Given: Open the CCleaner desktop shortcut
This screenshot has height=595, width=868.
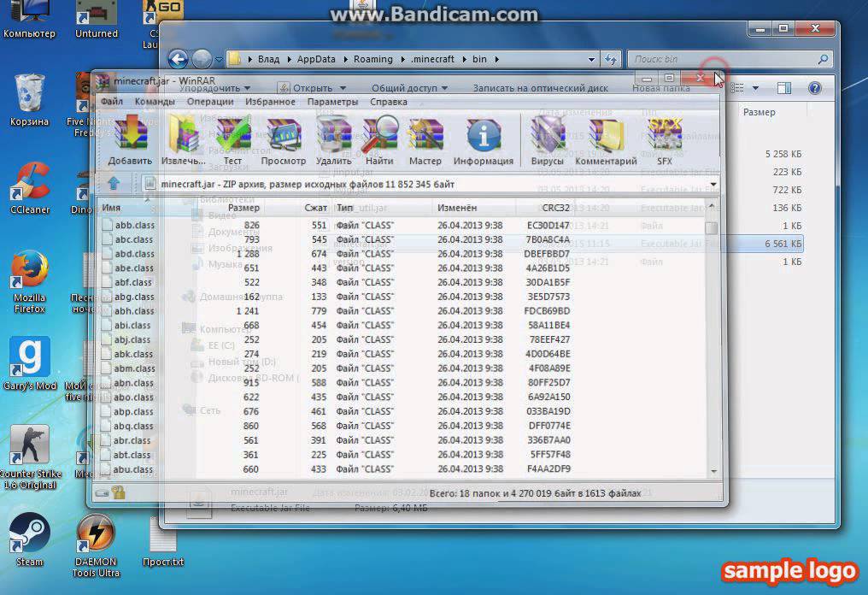Looking at the screenshot, I should pyautogui.click(x=30, y=188).
